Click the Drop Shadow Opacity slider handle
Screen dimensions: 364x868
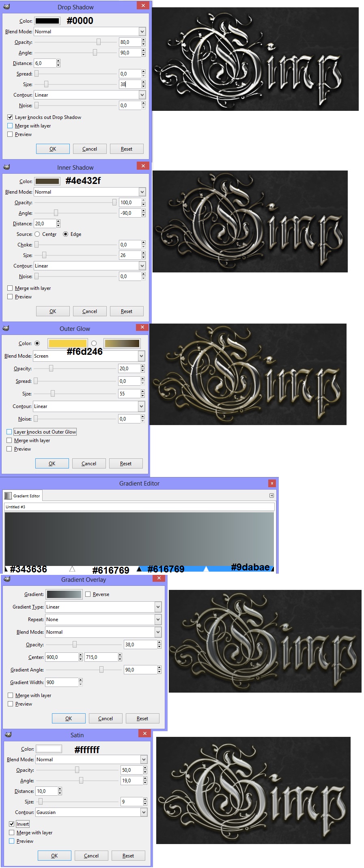(x=98, y=42)
